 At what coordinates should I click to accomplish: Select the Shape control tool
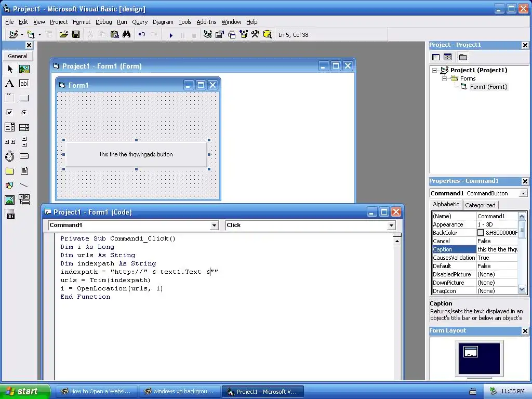pos(10,185)
